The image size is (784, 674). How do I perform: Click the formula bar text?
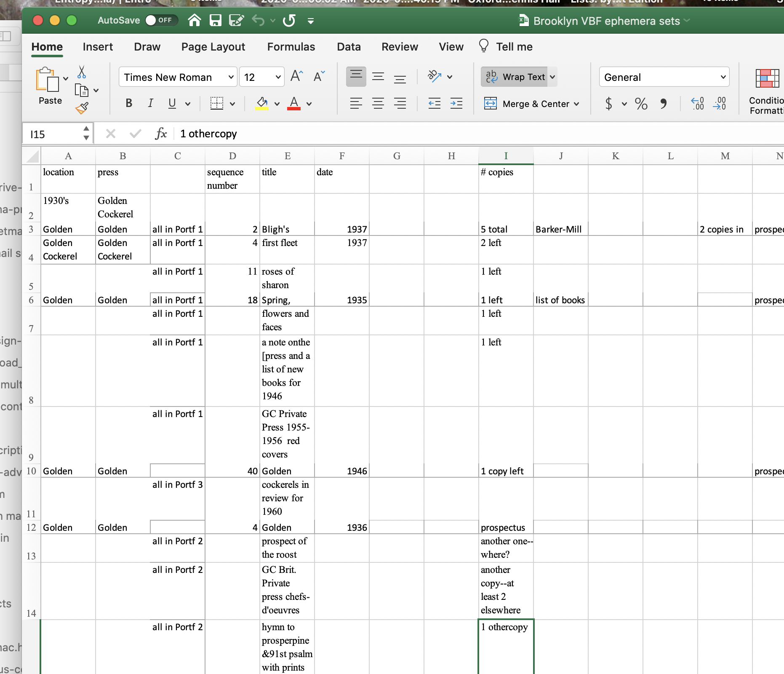coord(208,134)
